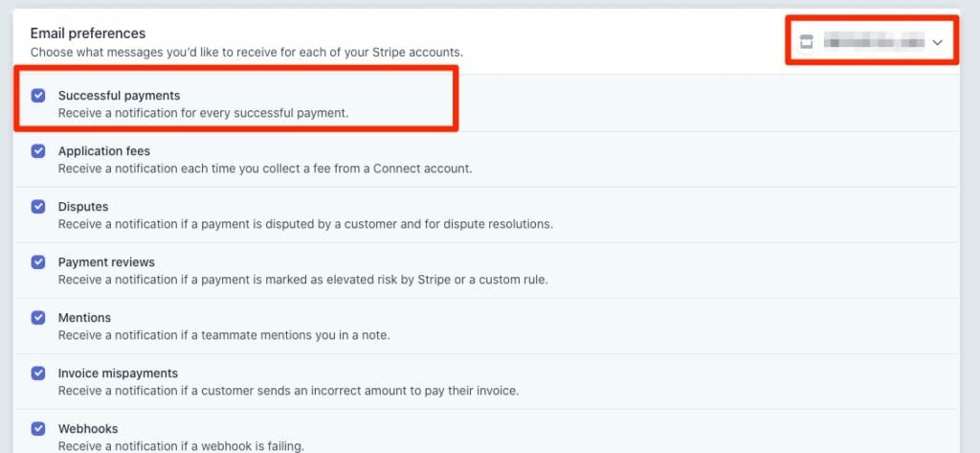Click the Invoice mispayments label
This screenshot has width=980, height=453.
click(x=118, y=374)
